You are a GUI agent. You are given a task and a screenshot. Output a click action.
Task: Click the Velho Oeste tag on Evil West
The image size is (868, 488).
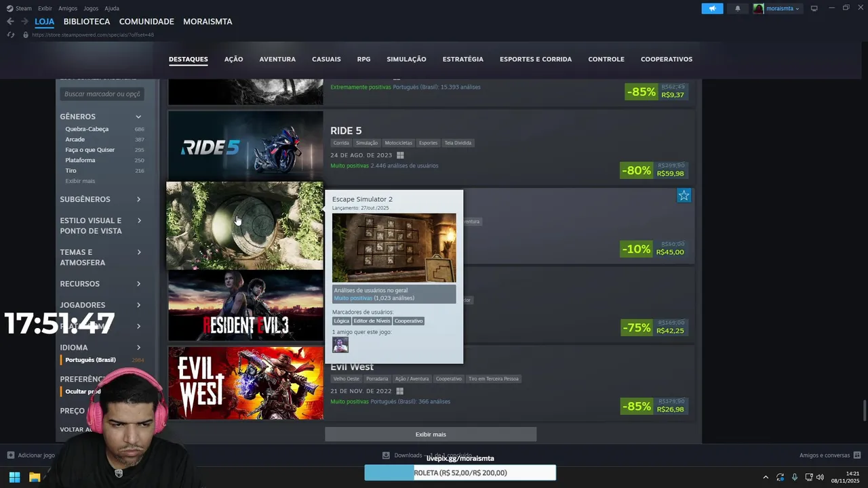347,379
